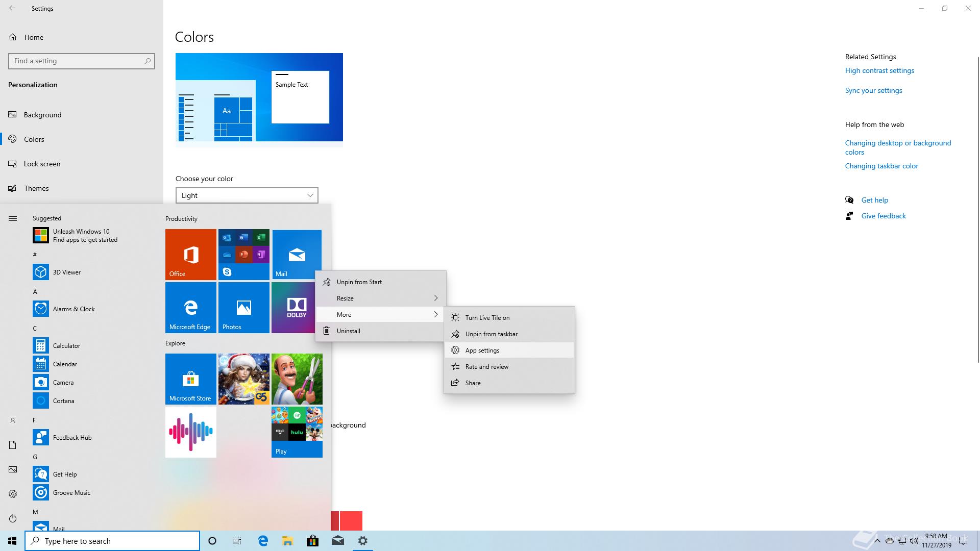Open Get Help from the app list
The width and height of the screenshot is (980, 551).
tap(94, 474)
